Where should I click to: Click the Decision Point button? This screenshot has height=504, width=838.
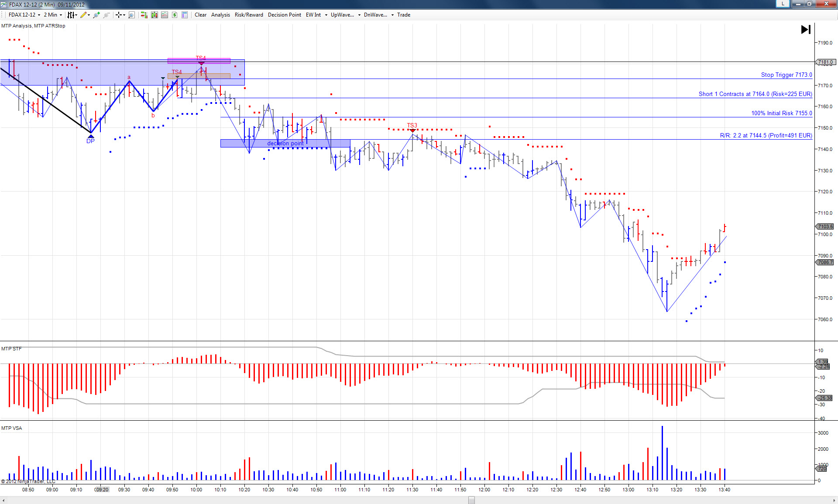[284, 15]
